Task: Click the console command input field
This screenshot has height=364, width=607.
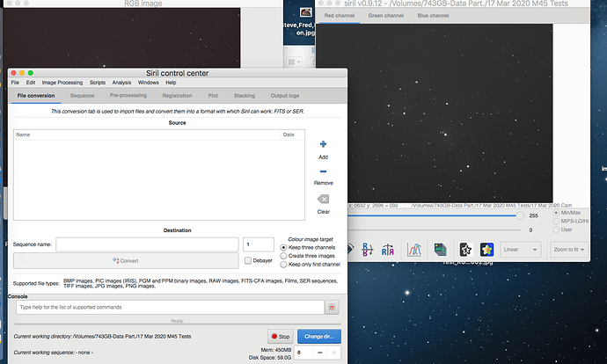Action: 170,307
